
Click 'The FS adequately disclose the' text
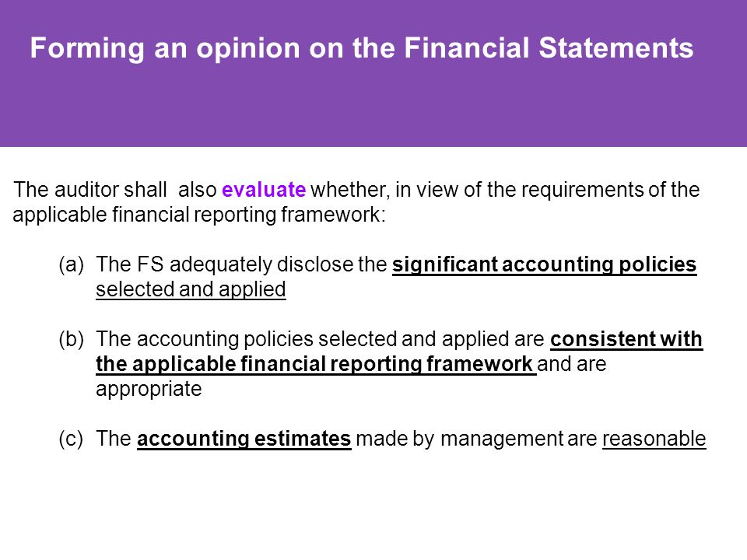click(x=241, y=264)
